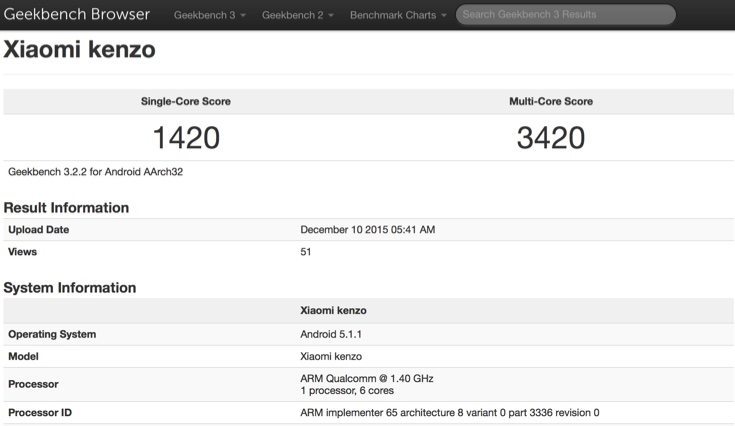Select the Operating System label
The height and width of the screenshot is (426, 735).
coord(52,334)
